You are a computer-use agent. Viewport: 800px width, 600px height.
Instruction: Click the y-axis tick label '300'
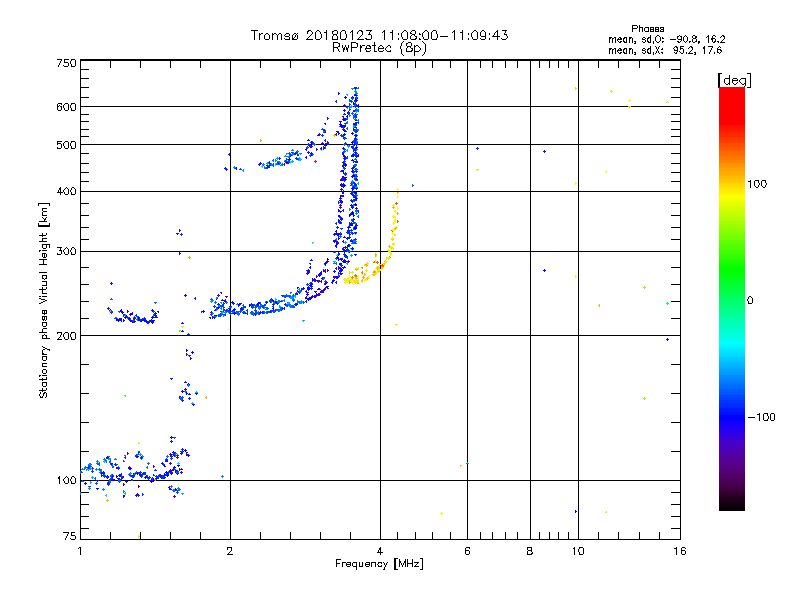click(x=66, y=252)
